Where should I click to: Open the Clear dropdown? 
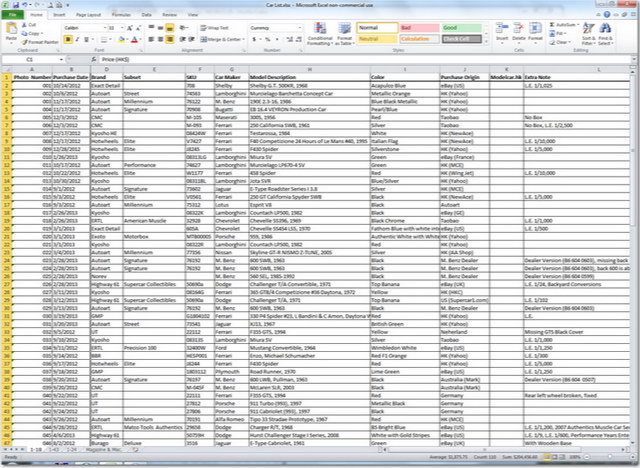point(560,42)
